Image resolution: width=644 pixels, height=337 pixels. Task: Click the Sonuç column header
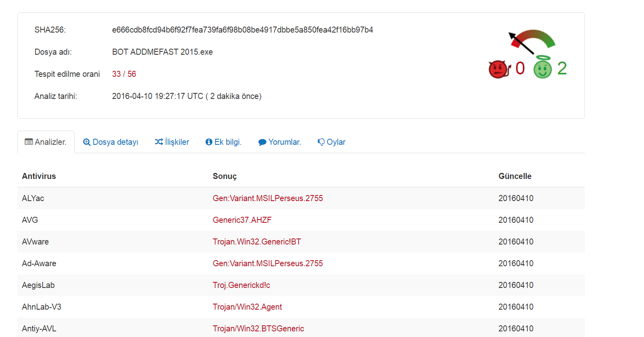tap(225, 176)
